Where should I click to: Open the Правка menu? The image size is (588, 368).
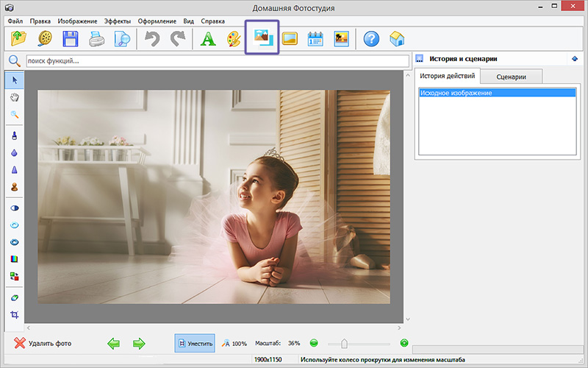(x=40, y=21)
